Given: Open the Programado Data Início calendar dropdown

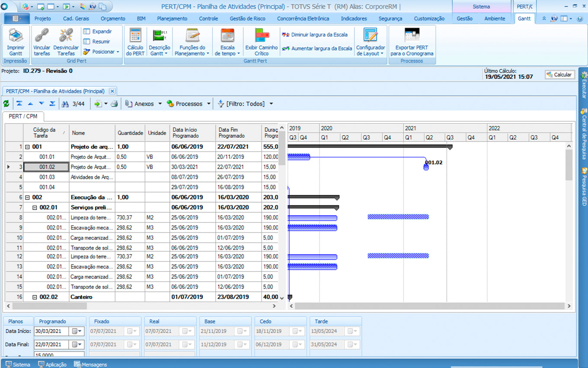Looking at the screenshot, I should click(77, 331).
